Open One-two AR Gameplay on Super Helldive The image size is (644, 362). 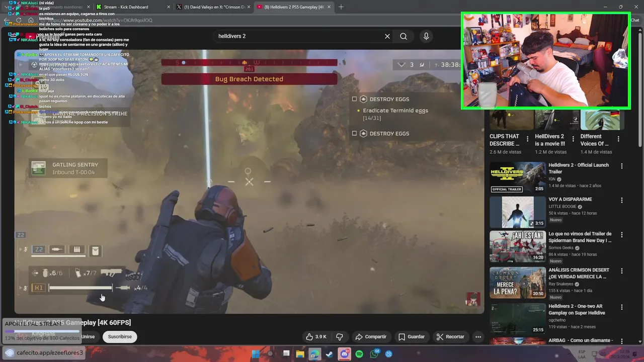pos(518,319)
